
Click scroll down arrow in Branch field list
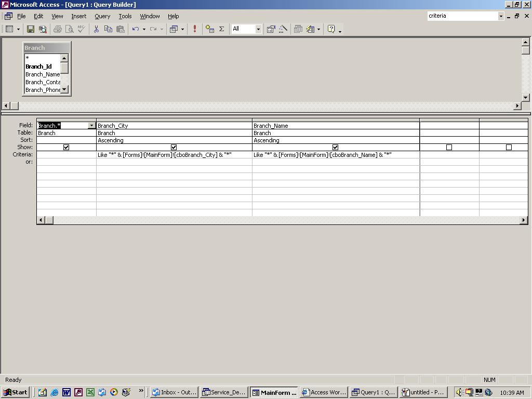pyautogui.click(x=64, y=89)
